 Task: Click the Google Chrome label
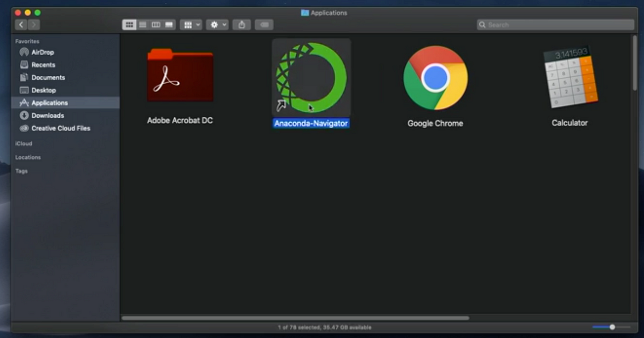click(435, 123)
